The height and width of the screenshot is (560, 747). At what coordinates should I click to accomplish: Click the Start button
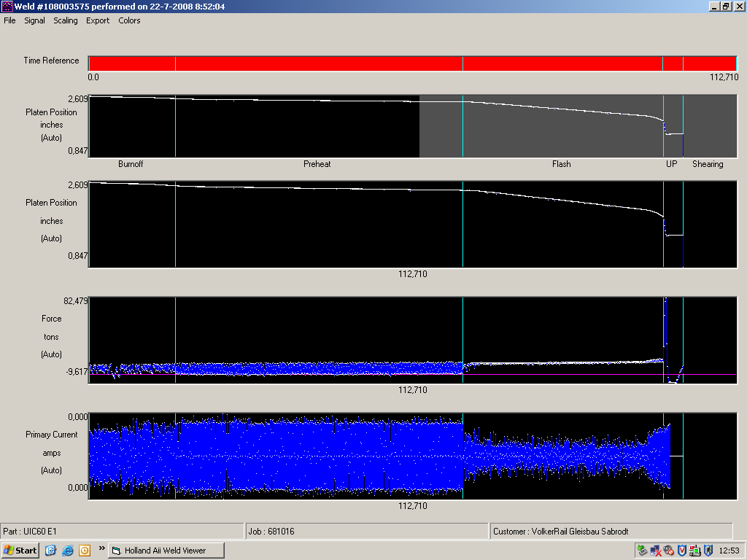click(x=20, y=551)
